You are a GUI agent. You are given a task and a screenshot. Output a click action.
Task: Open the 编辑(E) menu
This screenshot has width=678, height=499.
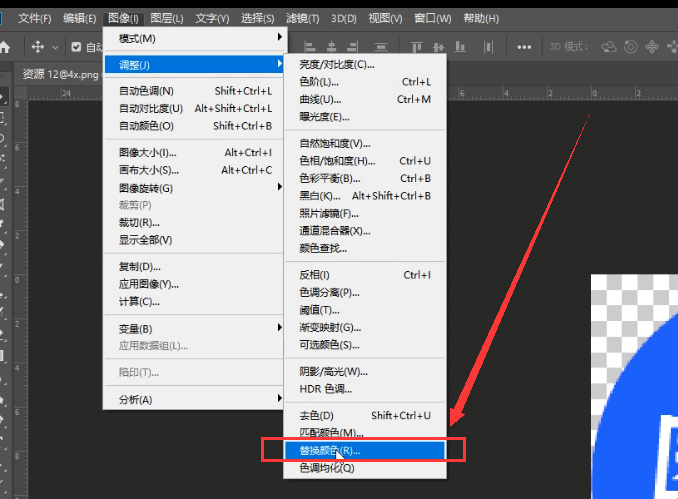point(79,19)
